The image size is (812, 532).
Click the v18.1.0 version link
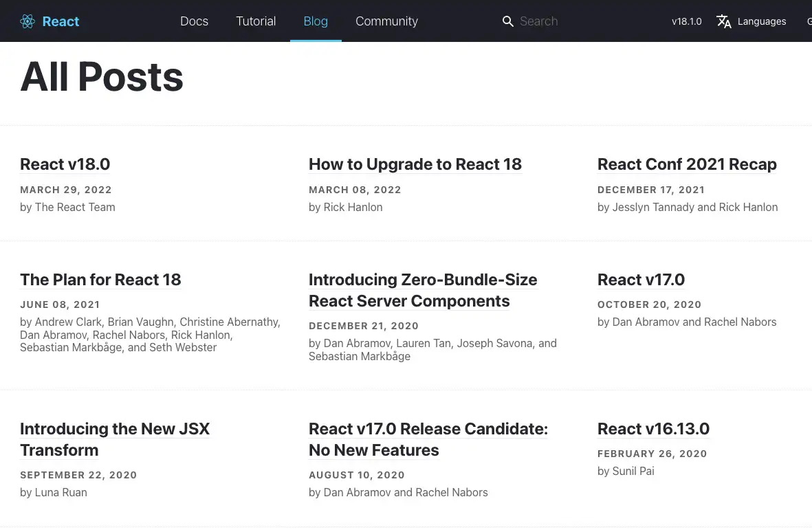(x=687, y=21)
